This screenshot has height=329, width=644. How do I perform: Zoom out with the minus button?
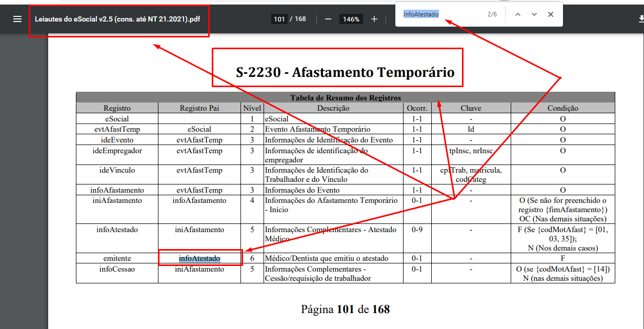(x=328, y=19)
